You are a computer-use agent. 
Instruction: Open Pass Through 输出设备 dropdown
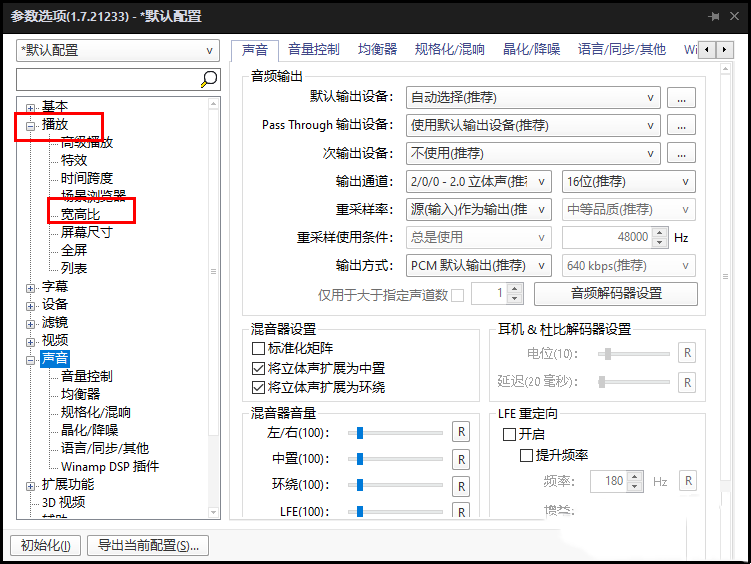click(x=533, y=125)
